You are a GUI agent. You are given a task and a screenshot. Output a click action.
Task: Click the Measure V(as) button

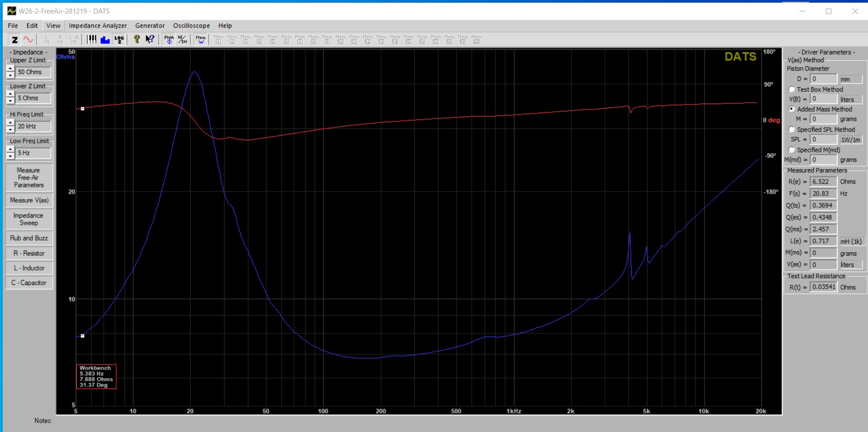tap(29, 200)
